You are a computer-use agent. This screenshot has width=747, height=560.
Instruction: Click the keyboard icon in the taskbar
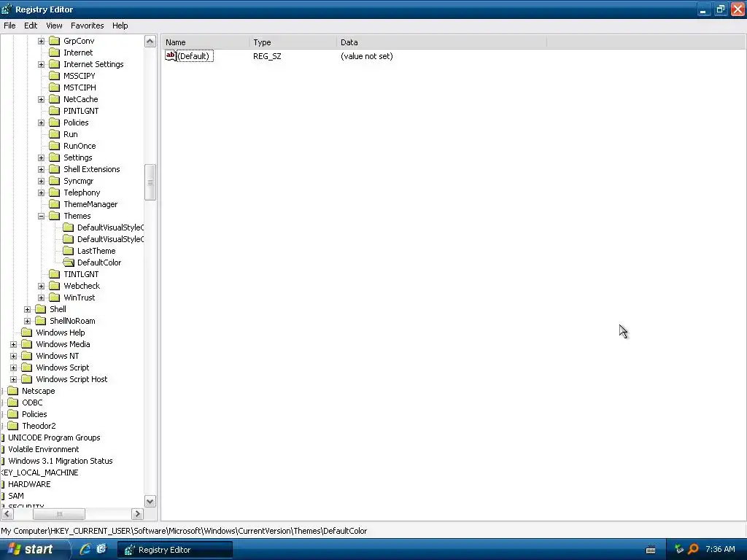(650, 550)
